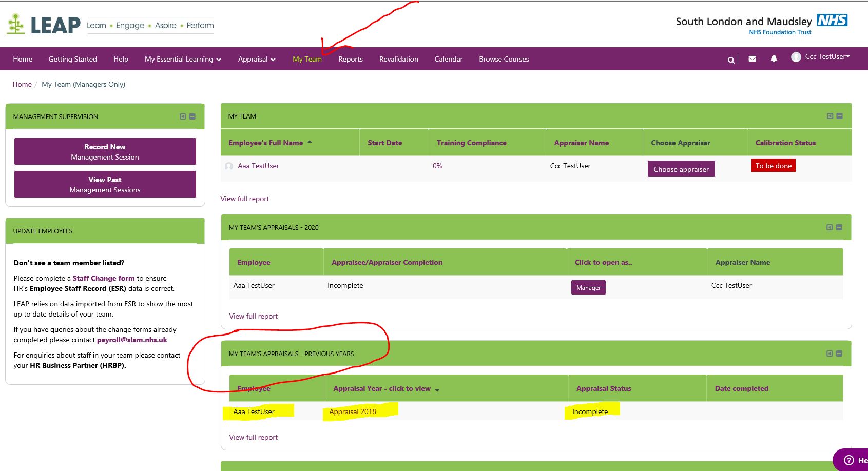Click the Record New Management Session button
Viewport: 868px width, 471px height.
point(105,152)
